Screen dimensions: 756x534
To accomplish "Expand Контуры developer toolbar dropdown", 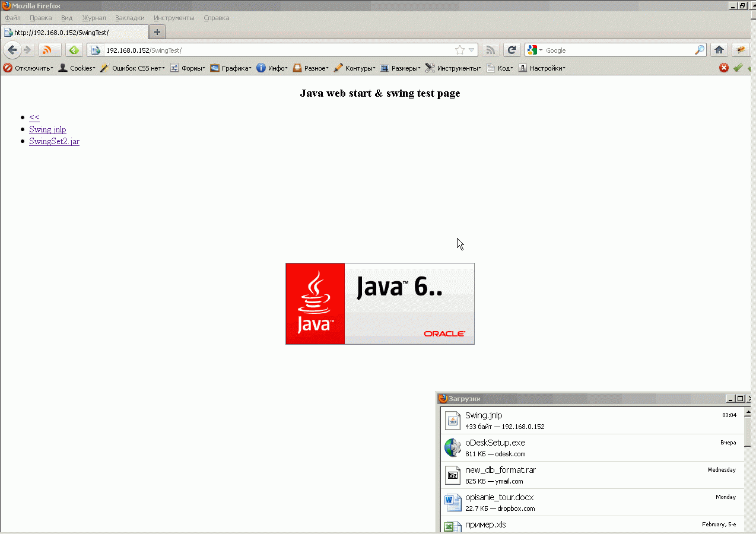I will point(355,68).
